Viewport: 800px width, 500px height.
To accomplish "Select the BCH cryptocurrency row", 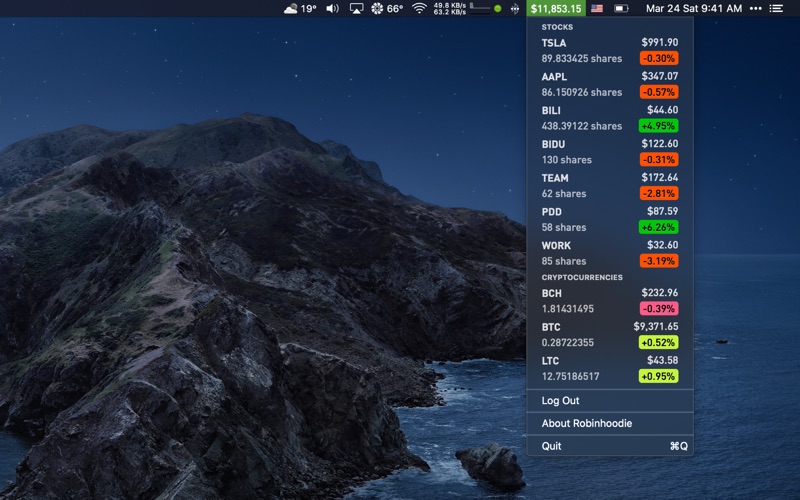I will pyautogui.click(x=610, y=301).
